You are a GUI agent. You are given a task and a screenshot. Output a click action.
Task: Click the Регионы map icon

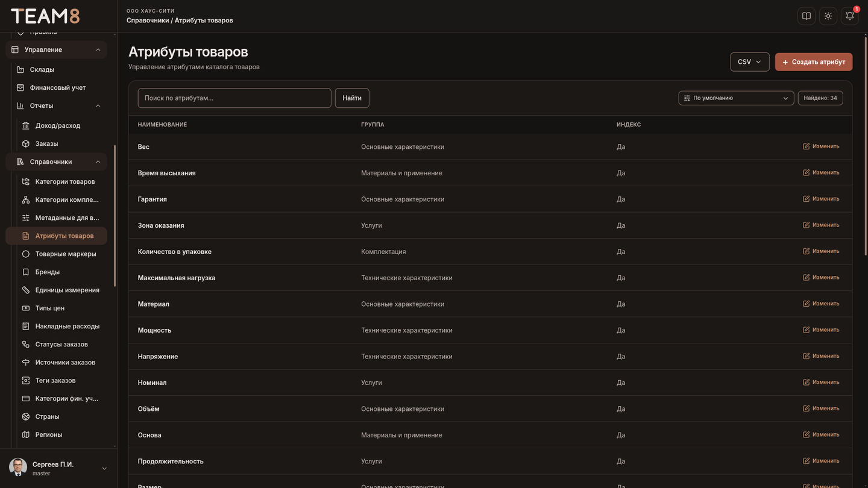coord(26,435)
